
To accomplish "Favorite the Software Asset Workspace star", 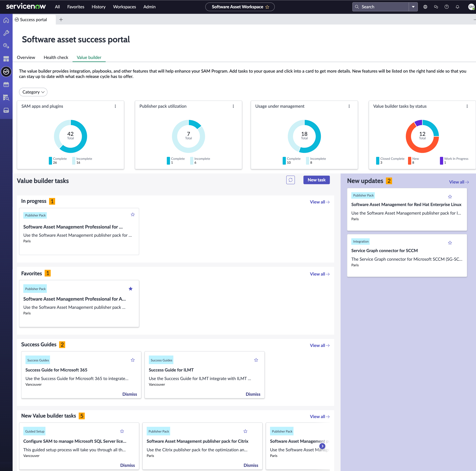I will [x=267, y=7].
